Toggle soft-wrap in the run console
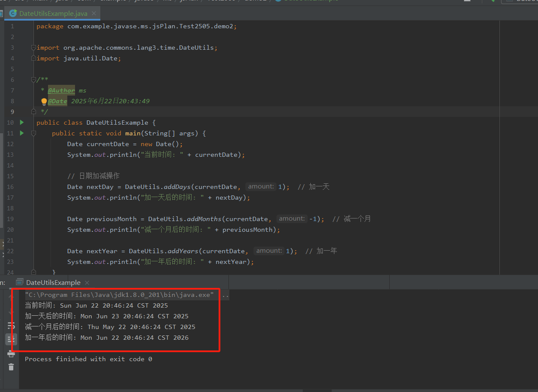 pyautogui.click(x=11, y=326)
